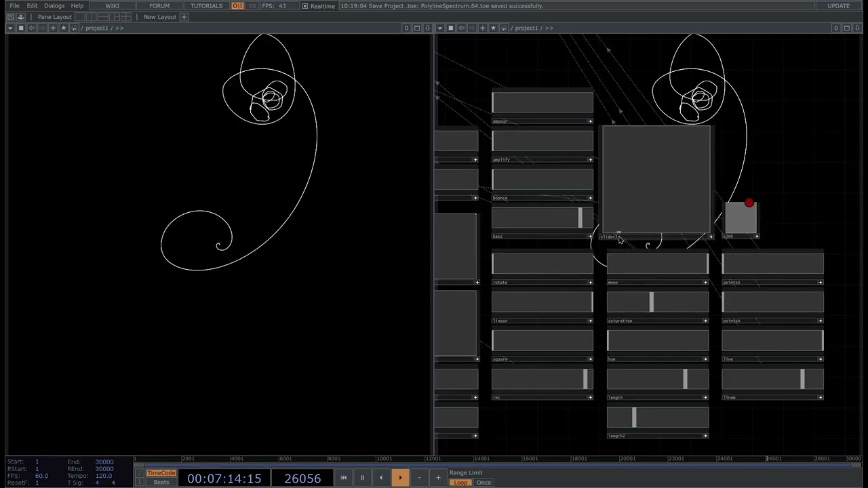The image size is (868, 488).
Task: Step back one frame with minus
Action: coord(419,478)
